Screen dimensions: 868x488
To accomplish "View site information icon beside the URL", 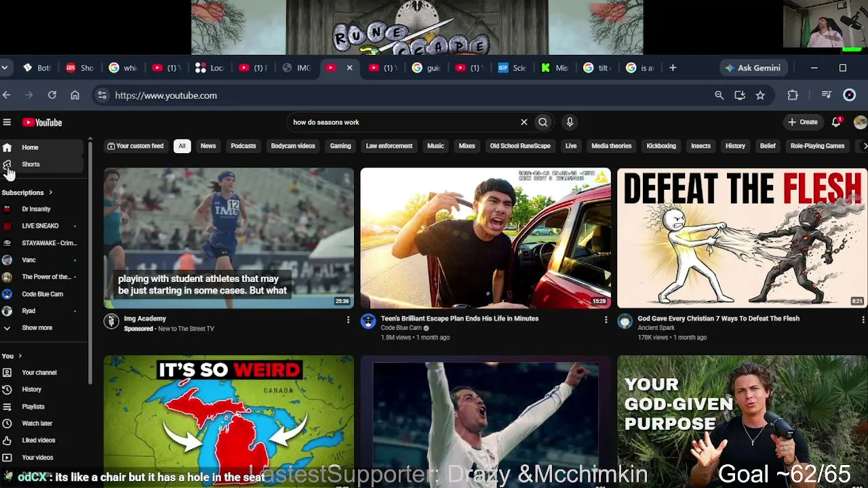I will pos(102,96).
